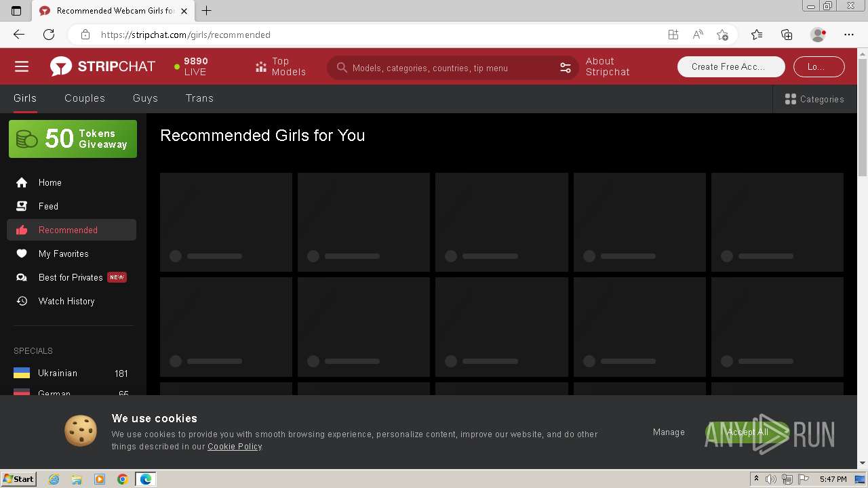Click the Best for Privates chat icon

pos(22,277)
